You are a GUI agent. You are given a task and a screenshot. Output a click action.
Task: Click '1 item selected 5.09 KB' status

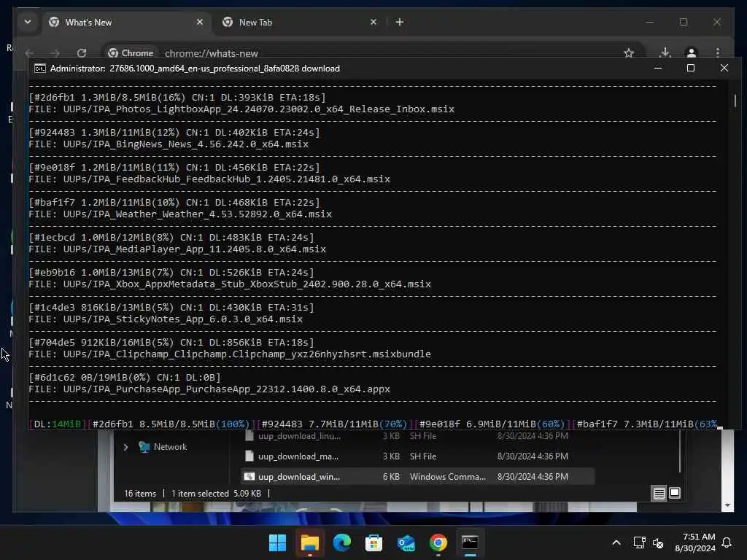pyautogui.click(x=216, y=494)
